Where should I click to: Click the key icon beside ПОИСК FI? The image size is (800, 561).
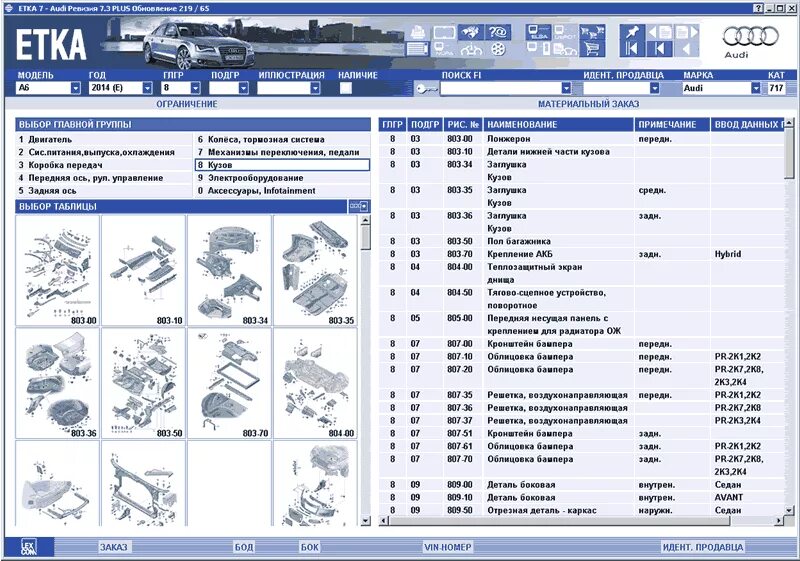point(426,89)
